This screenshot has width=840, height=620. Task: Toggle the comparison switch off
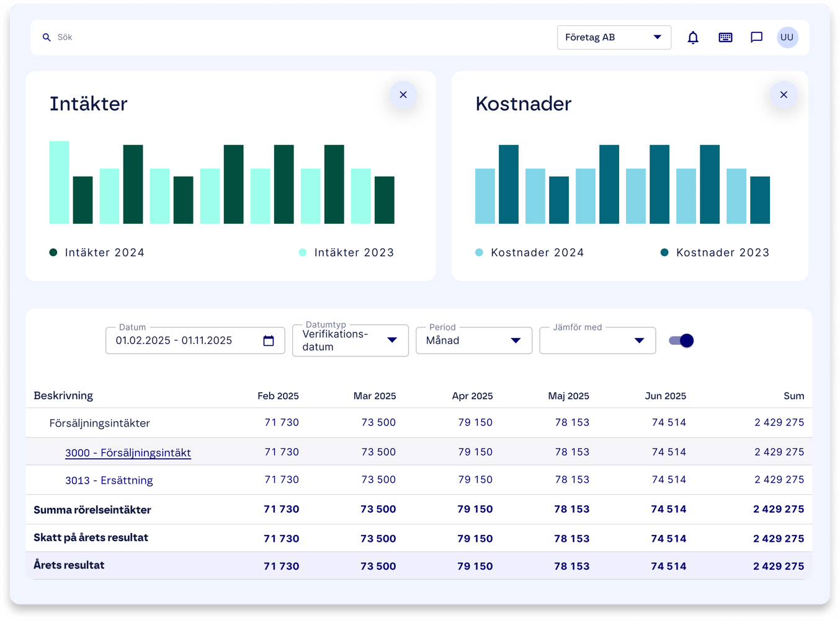(x=681, y=340)
